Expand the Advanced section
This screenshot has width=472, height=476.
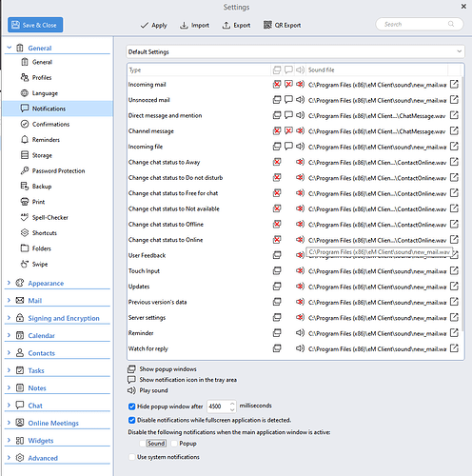[x=9, y=458]
